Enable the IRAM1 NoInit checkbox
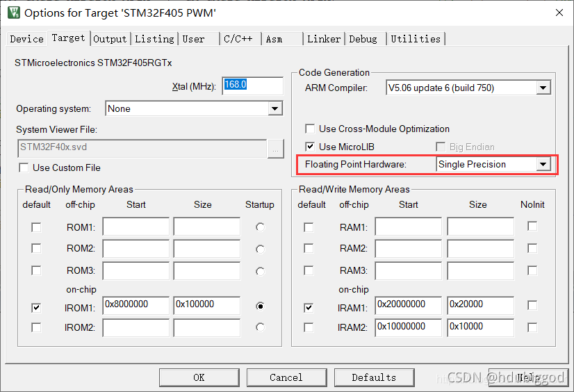This screenshot has width=574, height=392. (x=532, y=305)
